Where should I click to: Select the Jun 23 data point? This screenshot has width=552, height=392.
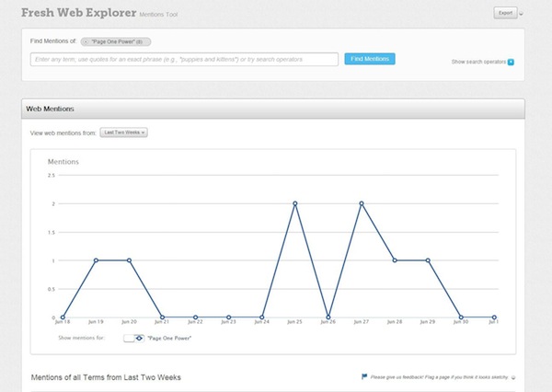pyautogui.click(x=228, y=317)
